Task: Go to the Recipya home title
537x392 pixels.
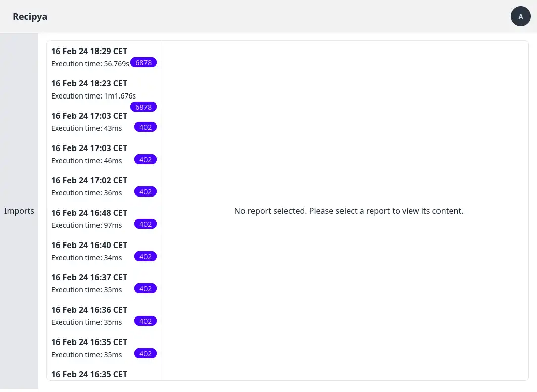Action: click(30, 17)
